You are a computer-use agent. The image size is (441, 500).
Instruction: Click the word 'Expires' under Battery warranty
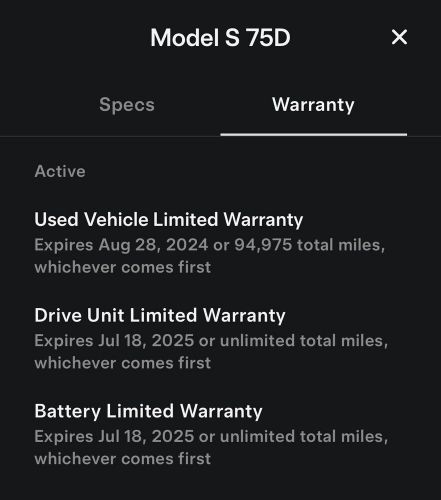[x=64, y=437]
